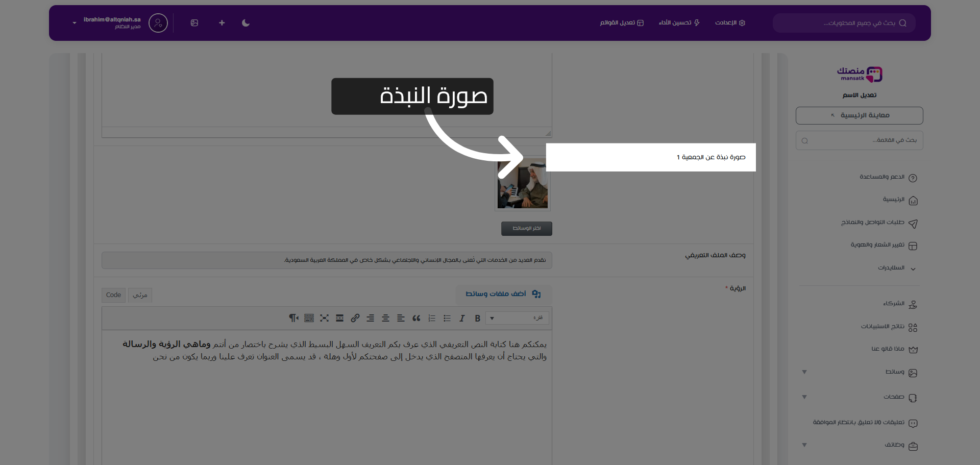The height and width of the screenshot is (465, 980).
Task: Expand the editor to fullscreen mode
Action: [324, 318]
